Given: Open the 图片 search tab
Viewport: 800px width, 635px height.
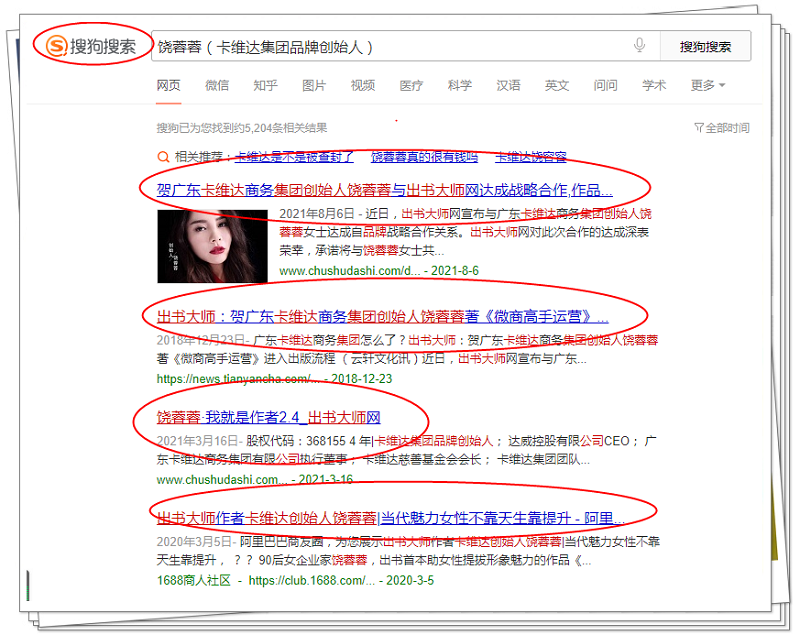Looking at the screenshot, I should pos(314,86).
